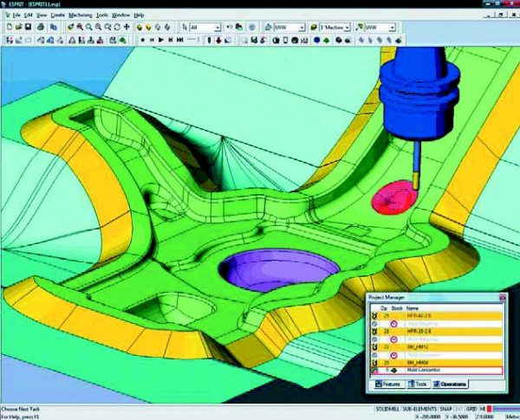Open the first UVW work plane dropdown
Viewport: 520px width, 420px height.
click(302, 28)
